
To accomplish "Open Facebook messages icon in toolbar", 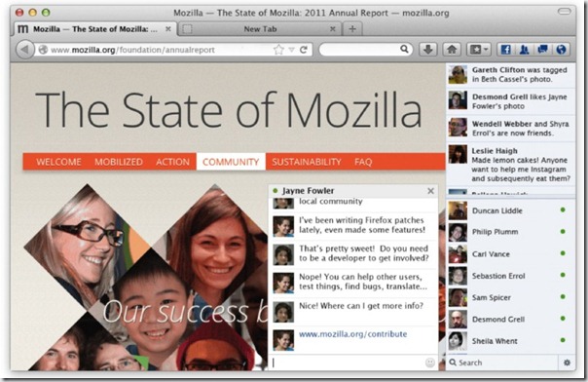I will click(542, 50).
